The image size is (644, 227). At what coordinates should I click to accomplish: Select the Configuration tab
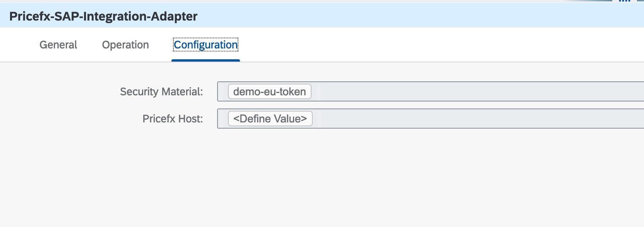point(206,45)
